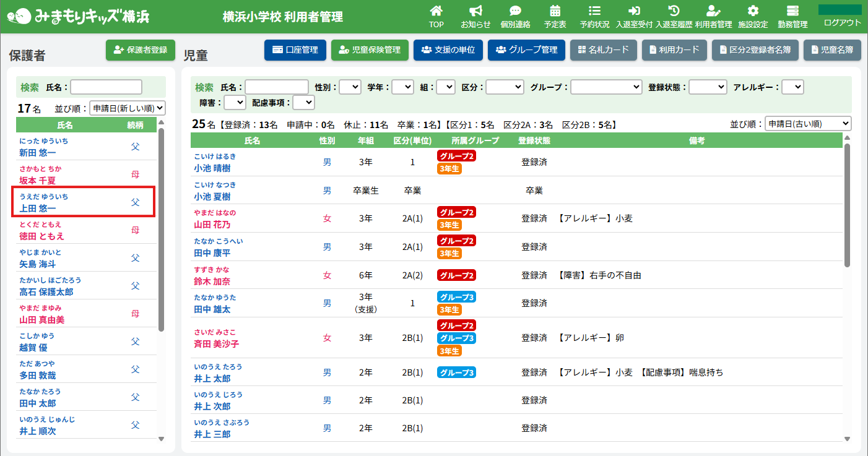Click the children list vertical scrollbar
Viewport: 868px width, 456px height.
(x=847, y=204)
